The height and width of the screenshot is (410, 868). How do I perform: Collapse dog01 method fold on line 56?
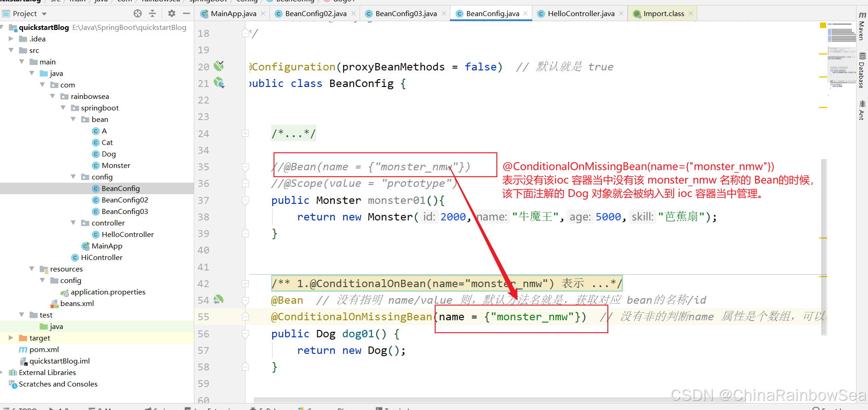(245, 334)
